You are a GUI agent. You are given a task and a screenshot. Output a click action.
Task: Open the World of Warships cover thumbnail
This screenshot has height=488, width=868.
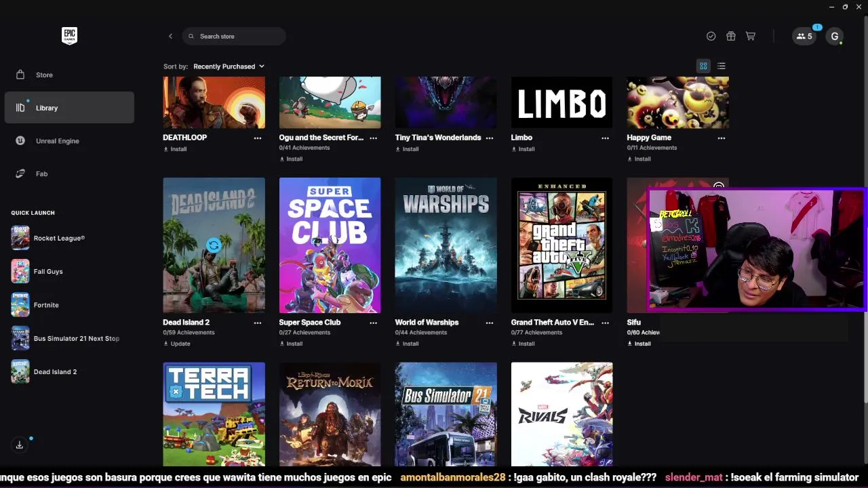446,245
